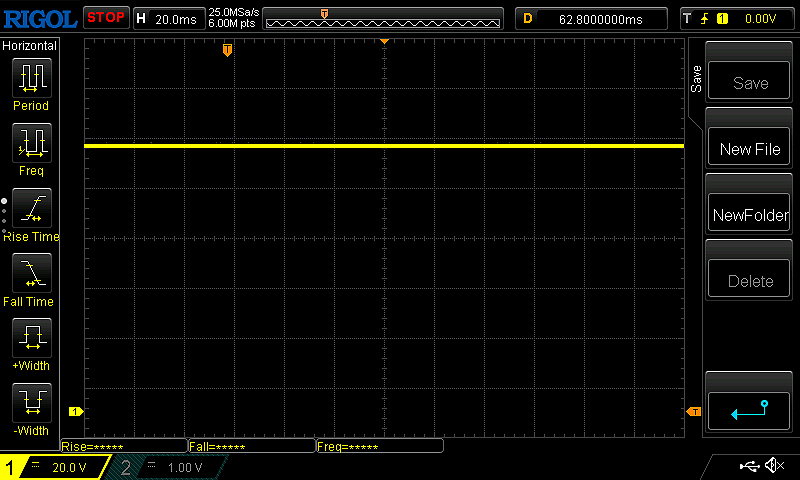
Task: Click the Rise=***** measurement result
Action: 124,446
